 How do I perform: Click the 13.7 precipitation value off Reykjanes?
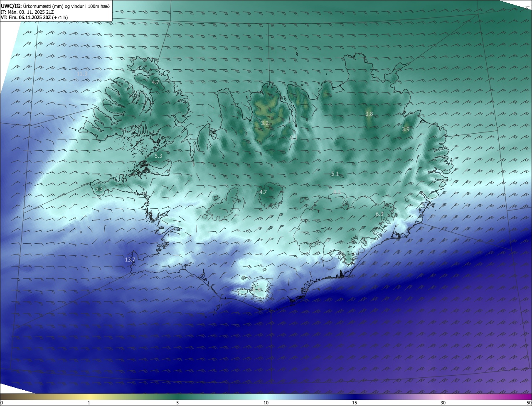(x=130, y=260)
